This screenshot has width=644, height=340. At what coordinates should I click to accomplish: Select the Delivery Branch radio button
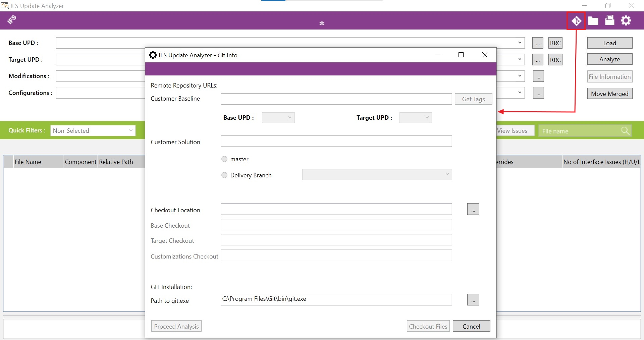[224, 175]
